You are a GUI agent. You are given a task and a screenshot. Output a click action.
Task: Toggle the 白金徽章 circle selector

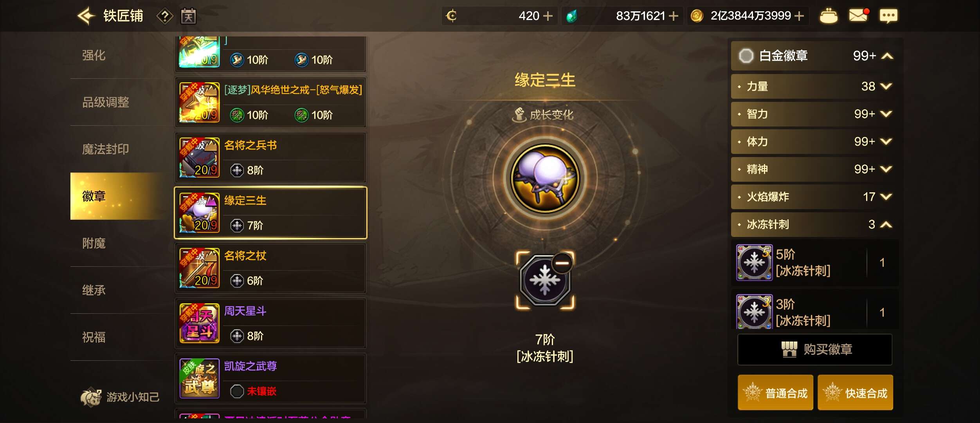(x=746, y=56)
